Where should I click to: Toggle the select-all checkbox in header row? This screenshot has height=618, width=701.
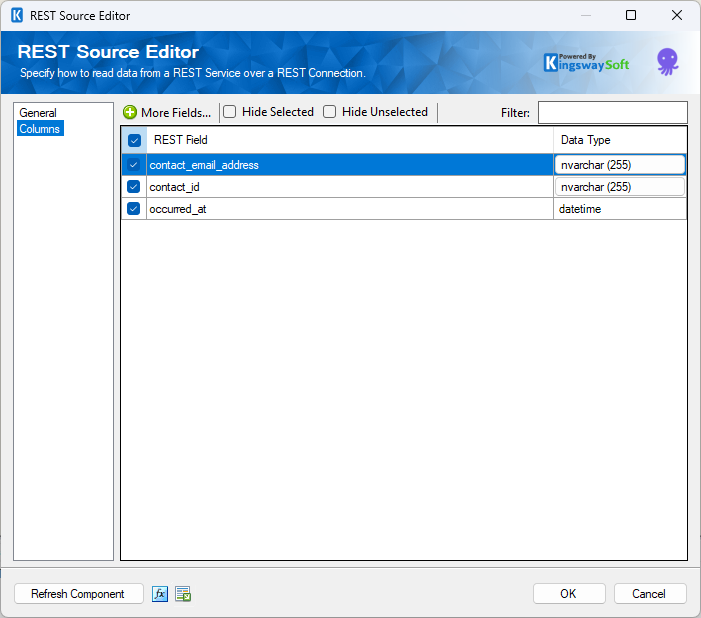[x=134, y=140]
